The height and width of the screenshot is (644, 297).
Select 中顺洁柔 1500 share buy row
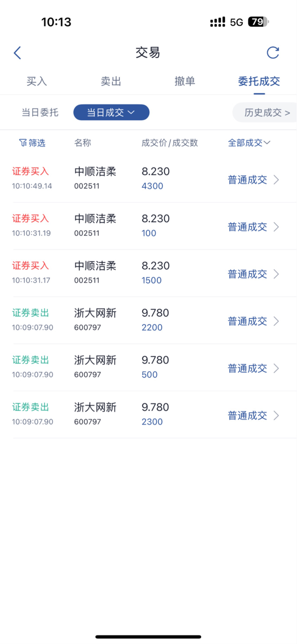pos(148,273)
